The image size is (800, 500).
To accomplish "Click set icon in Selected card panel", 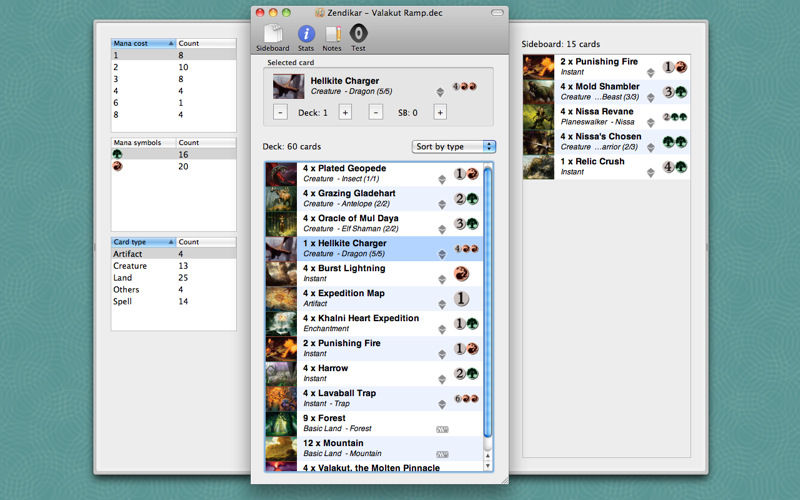I will [440, 92].
